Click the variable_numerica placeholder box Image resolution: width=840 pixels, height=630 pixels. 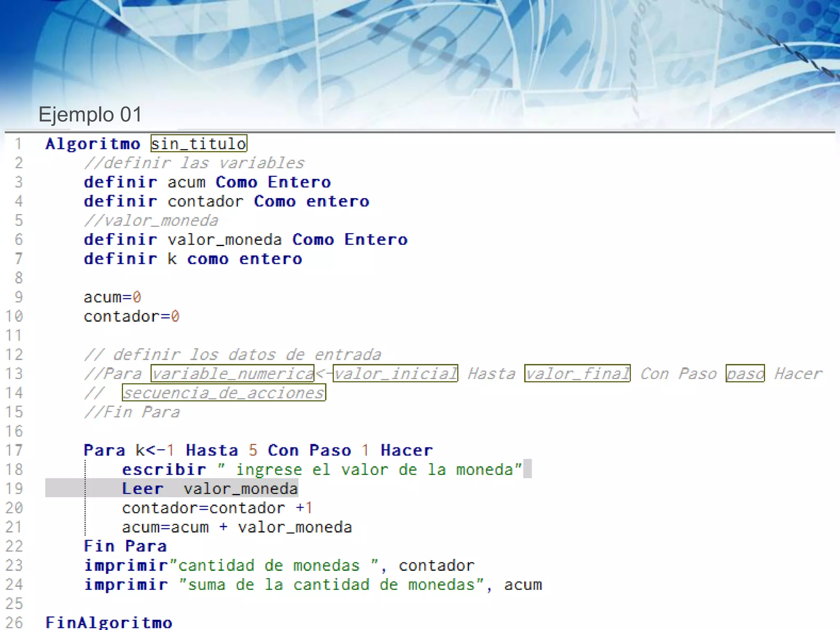click(x=232, y=373)
